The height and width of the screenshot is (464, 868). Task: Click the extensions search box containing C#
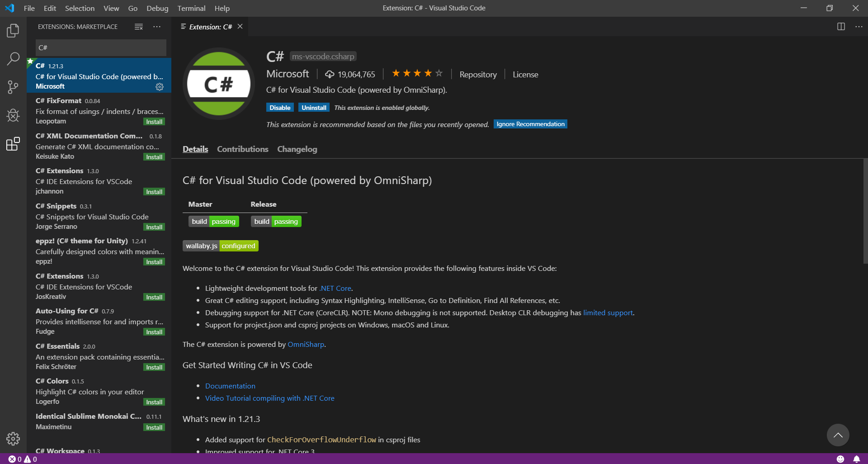[x=101, y=47]
